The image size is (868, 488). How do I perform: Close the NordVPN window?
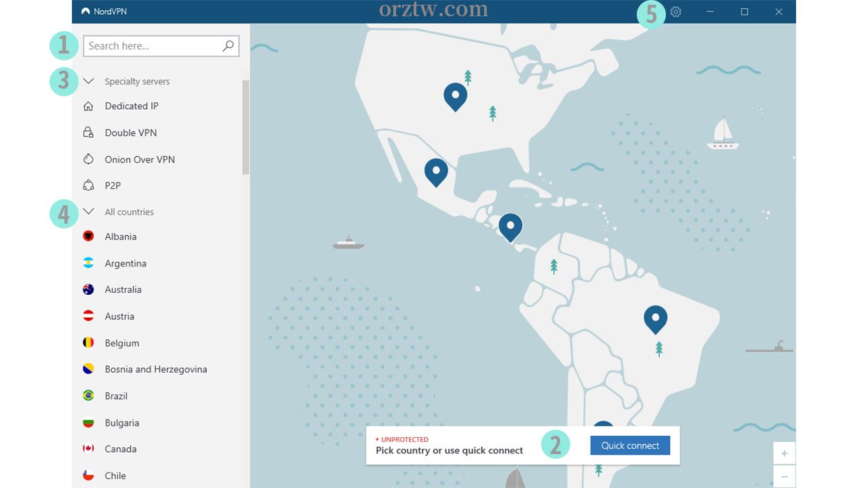(778, 12)
